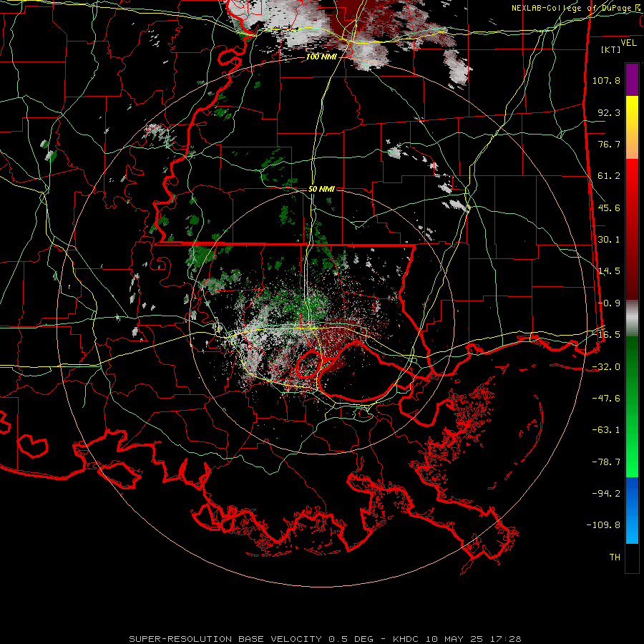Click the 45.6 value on velocity scale
The width and height of the screenshot is (644, 644).
(609, 208)
